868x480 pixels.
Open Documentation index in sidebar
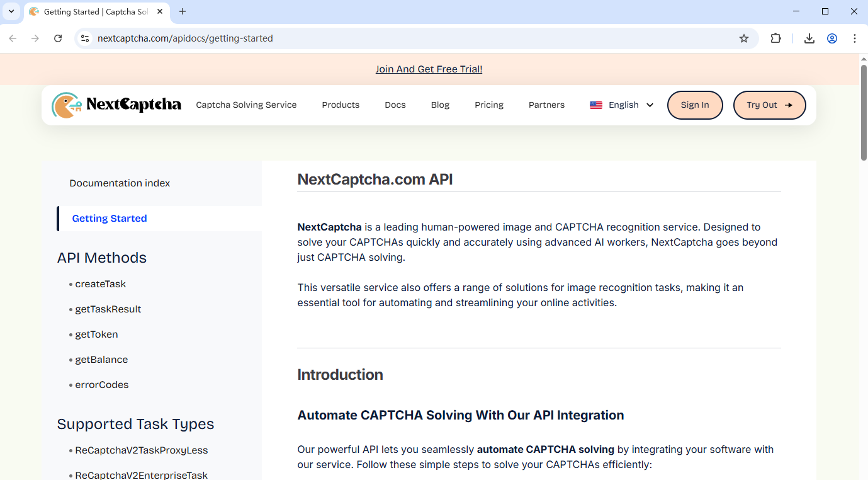120,183
